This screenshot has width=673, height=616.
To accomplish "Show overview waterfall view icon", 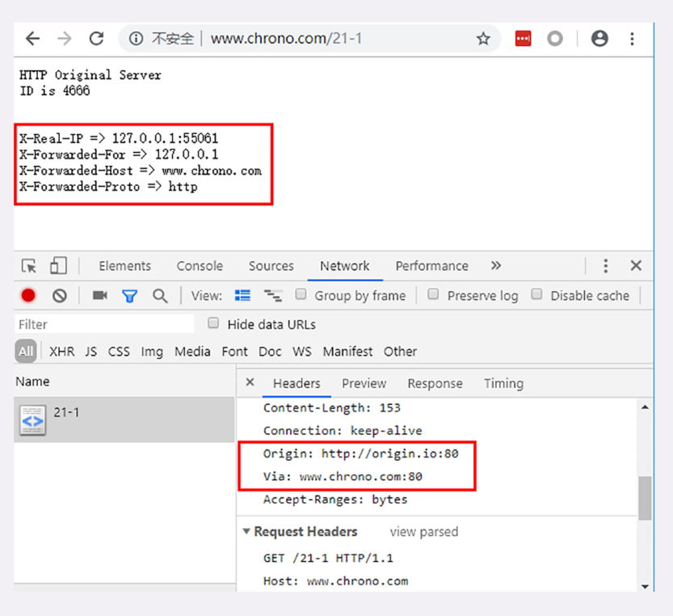I will pos(273,296).
